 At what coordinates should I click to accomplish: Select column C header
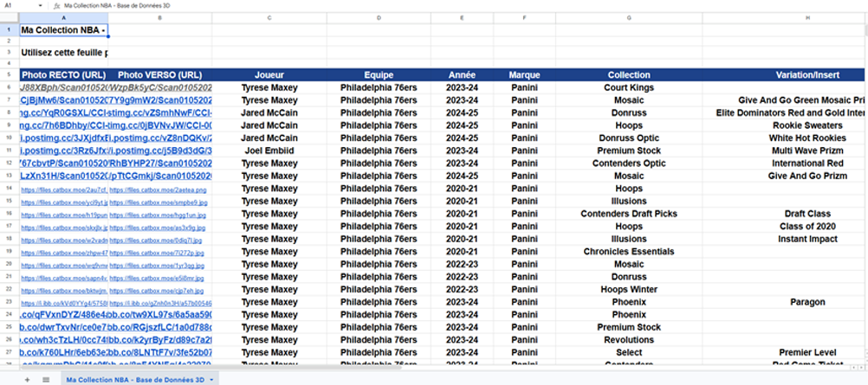point(269,18)
